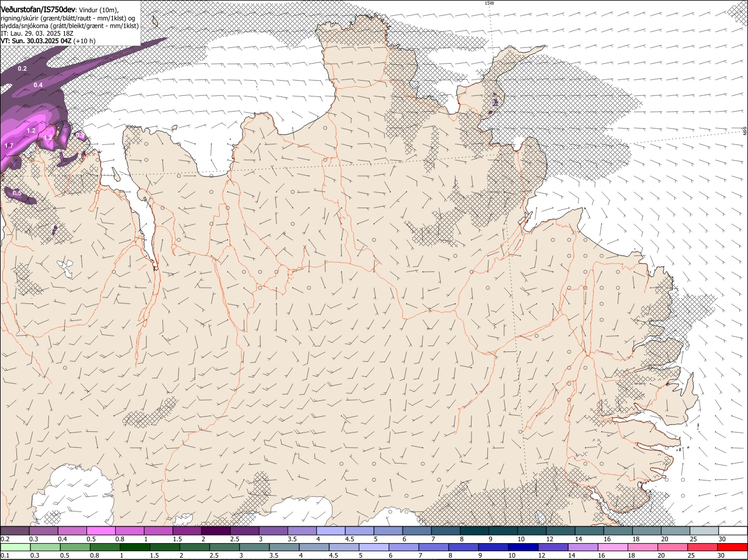Select the 3 swatch in the upper scale
The height and width of the screenshot is (560, 748).
click(273, 531)
